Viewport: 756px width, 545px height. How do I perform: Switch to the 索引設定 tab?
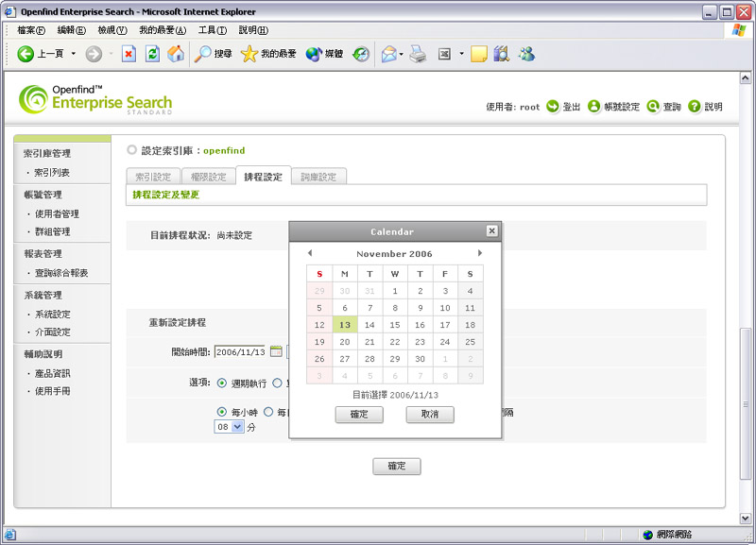point(153,177)
